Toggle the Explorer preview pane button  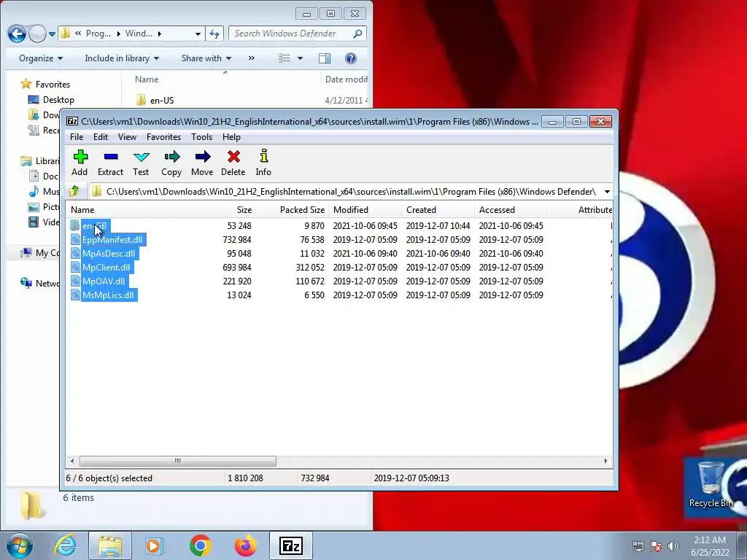point(325,58)
